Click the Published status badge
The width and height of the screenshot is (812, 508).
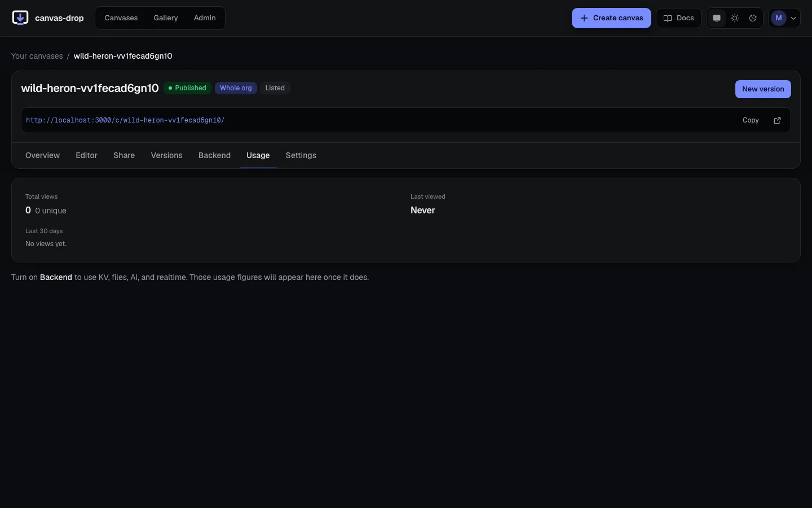pyautogui.click(x=187, y=88)
